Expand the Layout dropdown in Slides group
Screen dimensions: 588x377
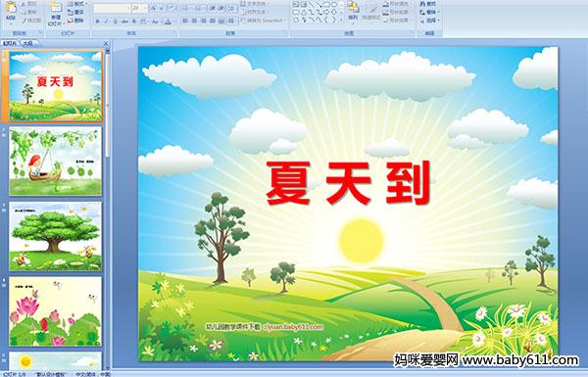point(77,4)
